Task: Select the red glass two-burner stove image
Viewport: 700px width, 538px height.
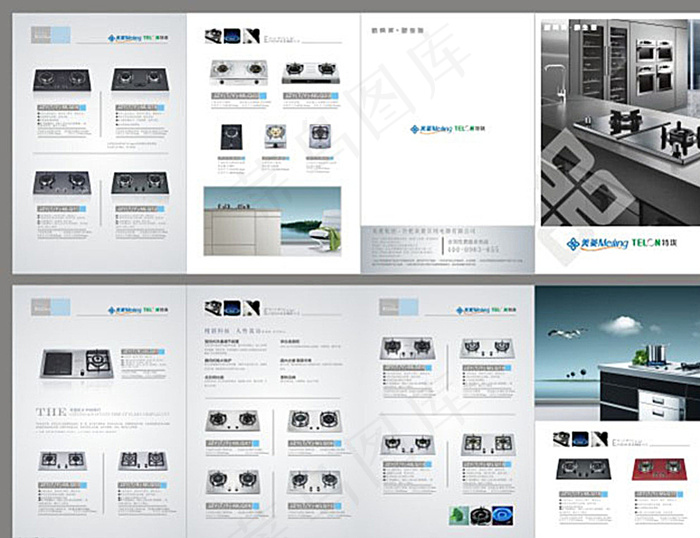Action: tap(658, 469)
